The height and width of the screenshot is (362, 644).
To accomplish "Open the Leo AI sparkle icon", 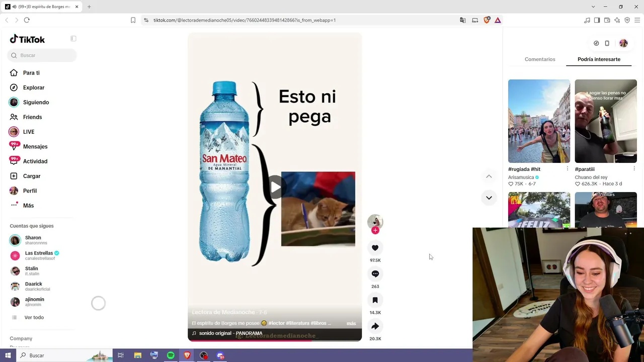I will pos(617,20).
